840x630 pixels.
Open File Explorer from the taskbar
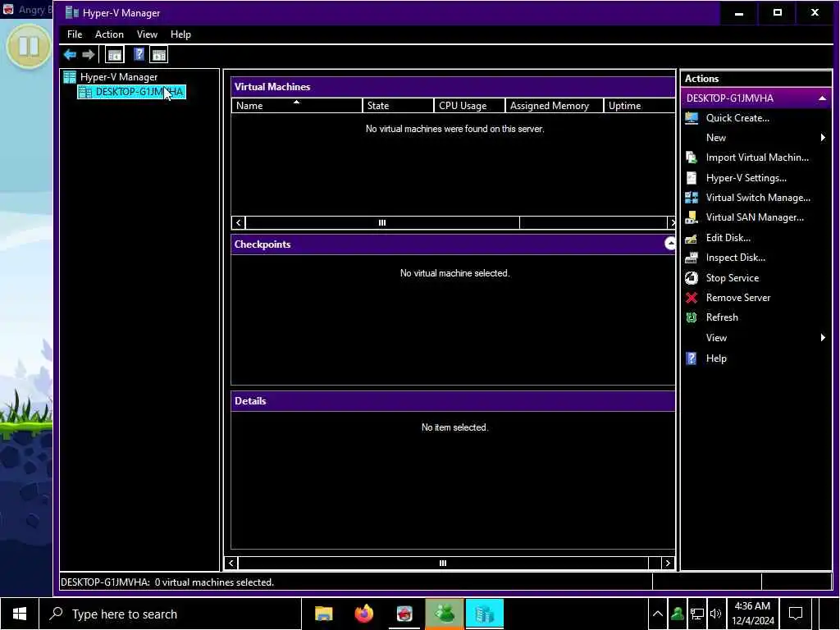pyautogui.click(x=323, y=614)
